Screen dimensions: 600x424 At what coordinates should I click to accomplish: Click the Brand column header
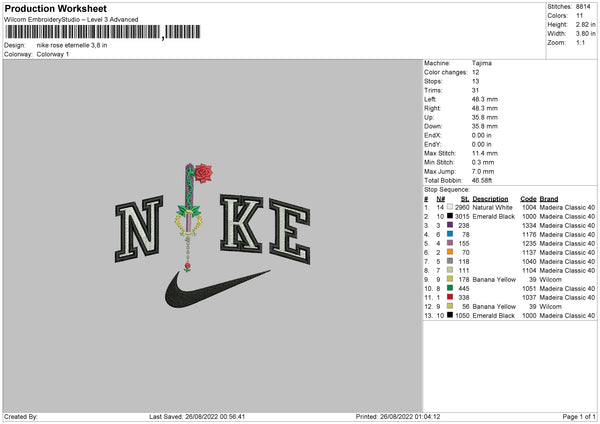coord(549,199)
